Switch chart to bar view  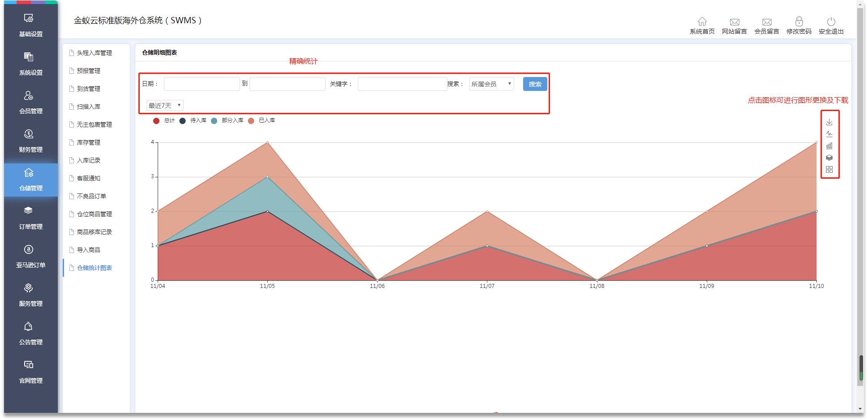(829, 146)
